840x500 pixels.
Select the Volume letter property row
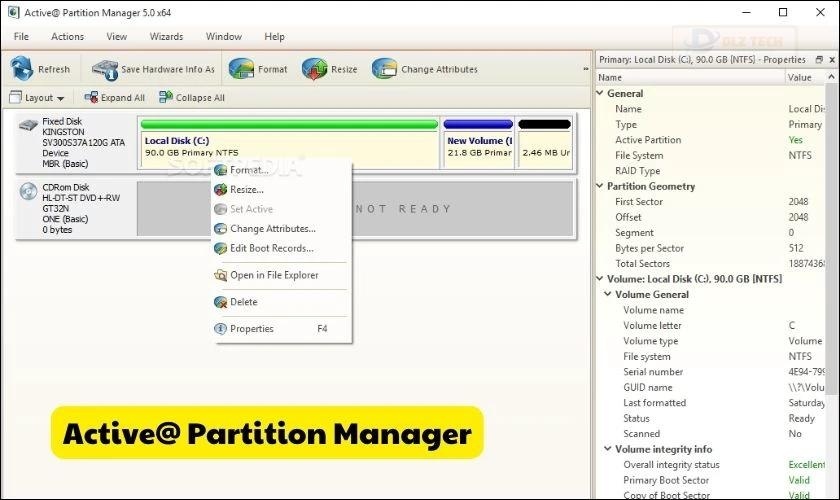(x=710, y=325)
